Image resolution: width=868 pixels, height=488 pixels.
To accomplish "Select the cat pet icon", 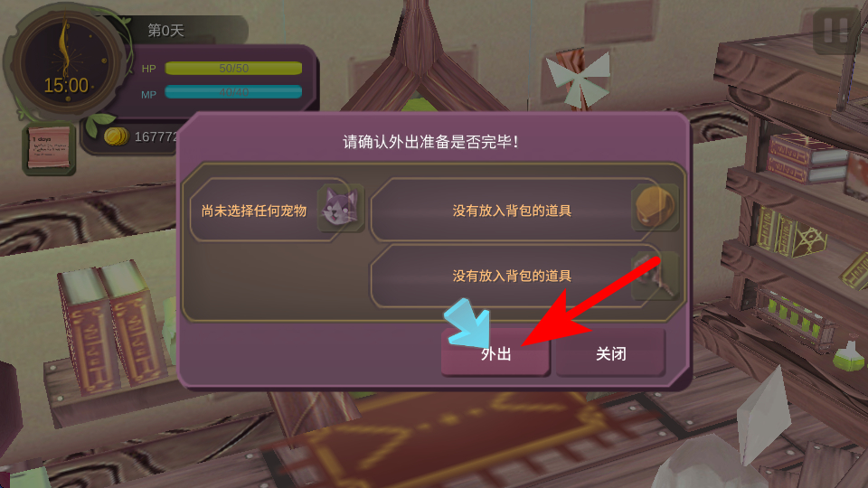I will [x=341, y=208].
